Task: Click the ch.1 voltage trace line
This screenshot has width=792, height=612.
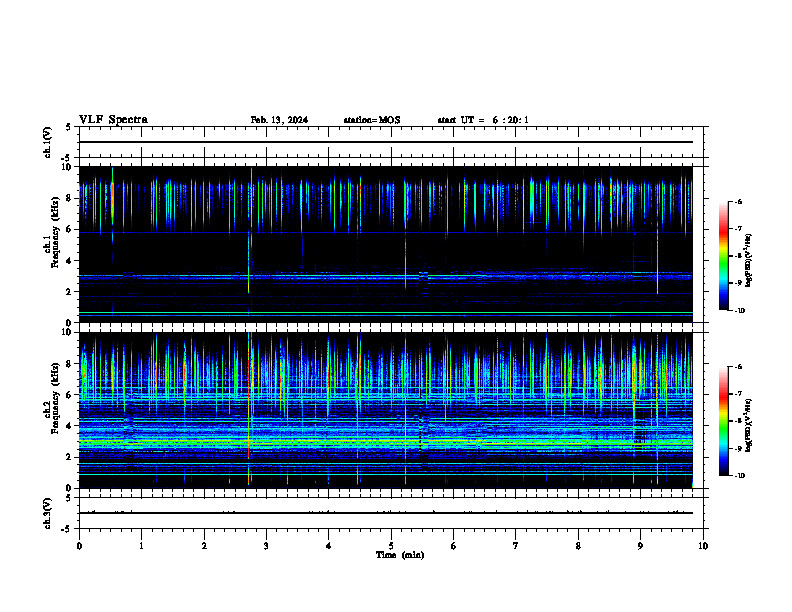Action: [x=385, y=142]
